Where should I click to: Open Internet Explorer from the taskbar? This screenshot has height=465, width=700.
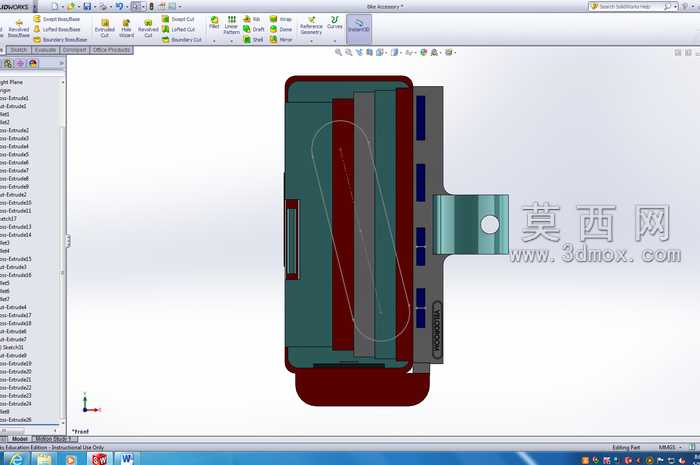[16, 459]
